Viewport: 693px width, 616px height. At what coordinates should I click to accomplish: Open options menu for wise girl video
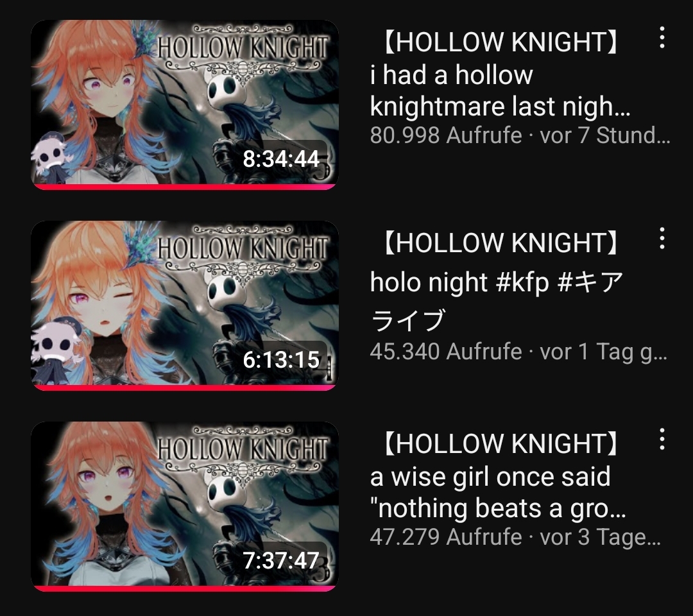(662, 440)
